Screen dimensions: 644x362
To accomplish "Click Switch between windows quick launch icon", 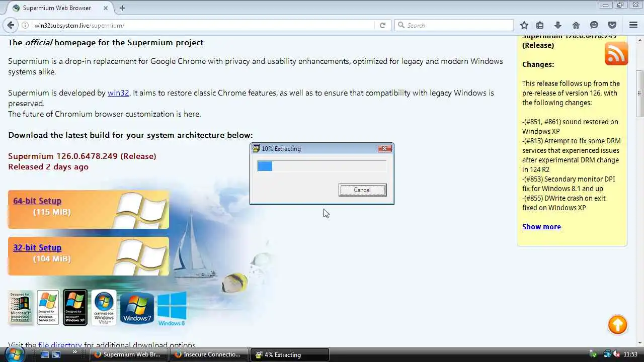I will coord(56,354).
